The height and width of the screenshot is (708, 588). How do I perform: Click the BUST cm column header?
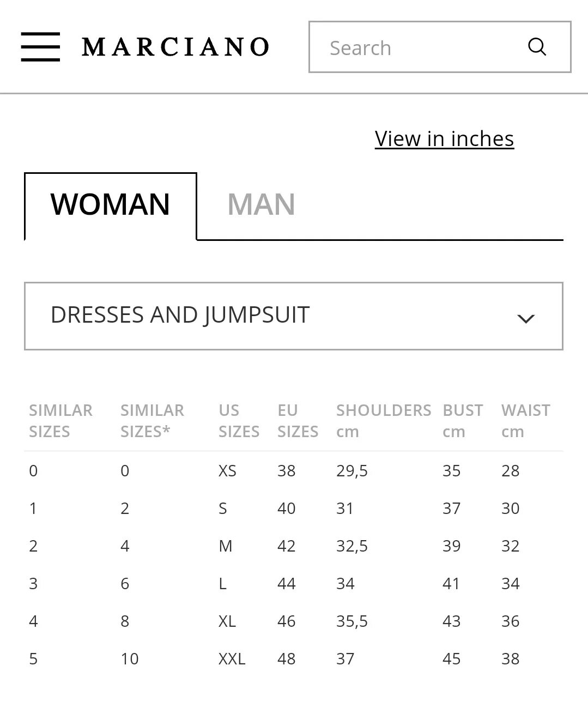pyautogui.click(x=463, y=421)
